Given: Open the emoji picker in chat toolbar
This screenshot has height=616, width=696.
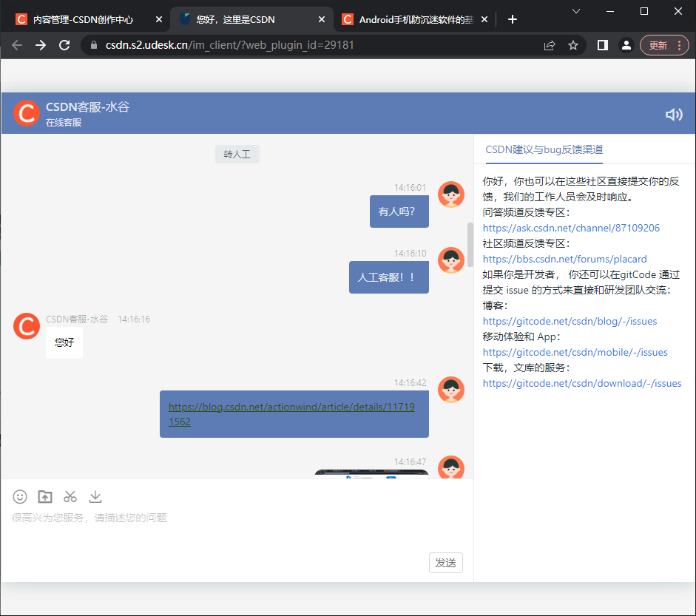Looking at the screenshot, I should [x=20, y=497].
